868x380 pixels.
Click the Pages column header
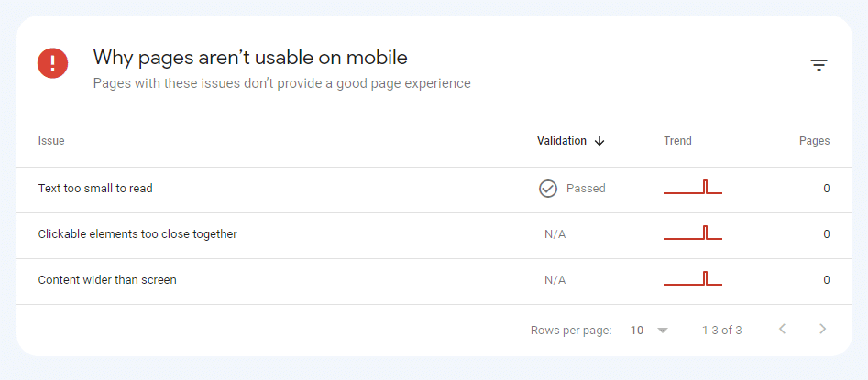pyautogui.click(x=814, y=141)
